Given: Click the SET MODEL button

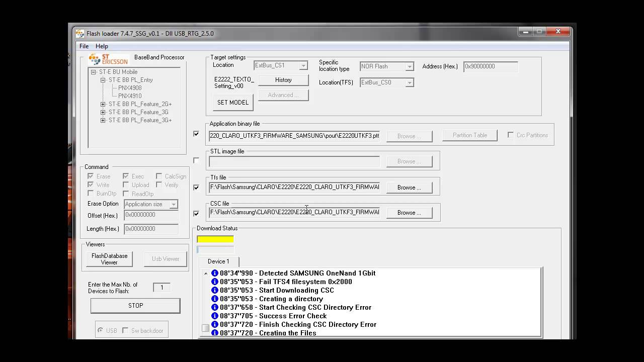Looking at the screenshot, I should click(x=233, y=102).
